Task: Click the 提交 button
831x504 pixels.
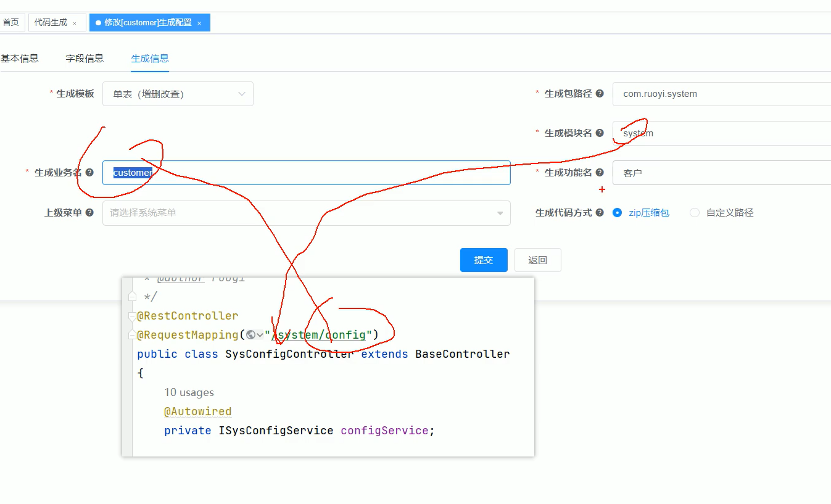Action: click(484, 260)
